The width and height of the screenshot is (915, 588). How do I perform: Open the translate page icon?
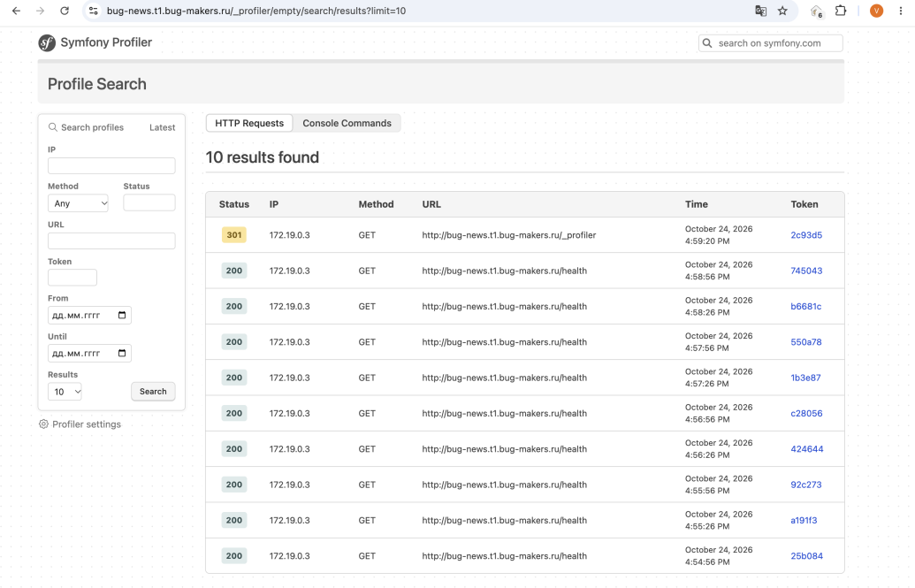click(x=760, y=11)
